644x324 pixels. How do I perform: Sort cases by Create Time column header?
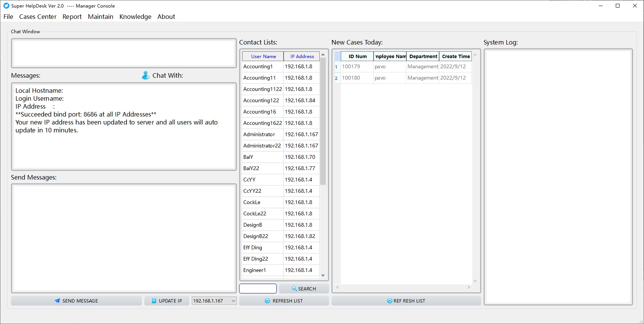456,56
